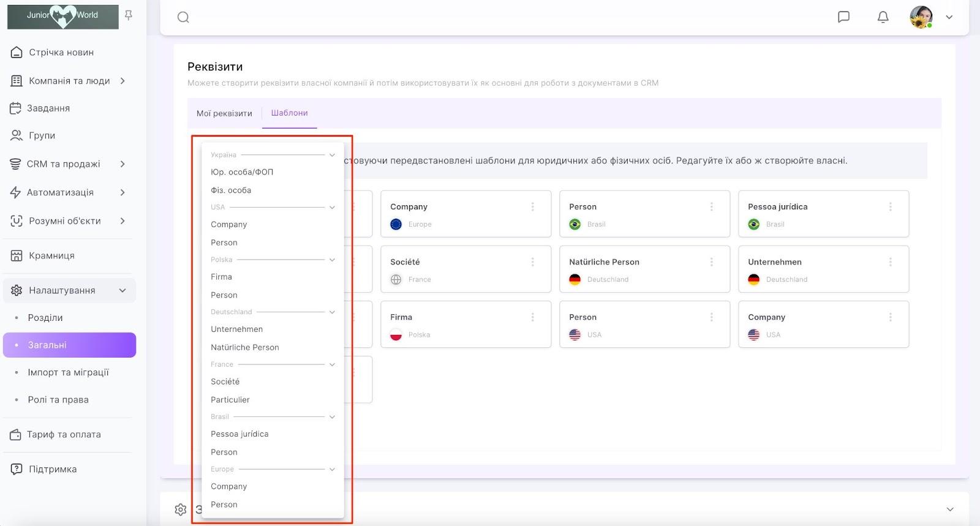The image size is (980, 526).
Task: Expand Автоматизація submenu arrow
Action: click(123, 192)
